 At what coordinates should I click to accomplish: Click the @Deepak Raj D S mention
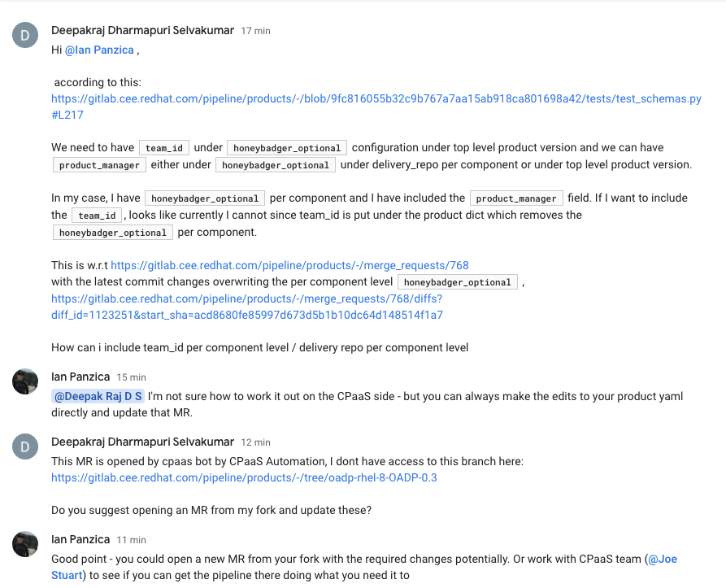click(98, 397)
